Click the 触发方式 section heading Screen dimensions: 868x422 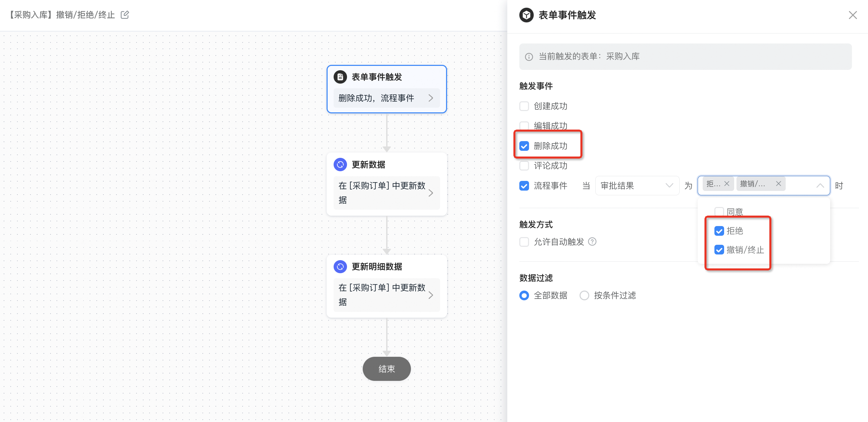tap(536, 225)
